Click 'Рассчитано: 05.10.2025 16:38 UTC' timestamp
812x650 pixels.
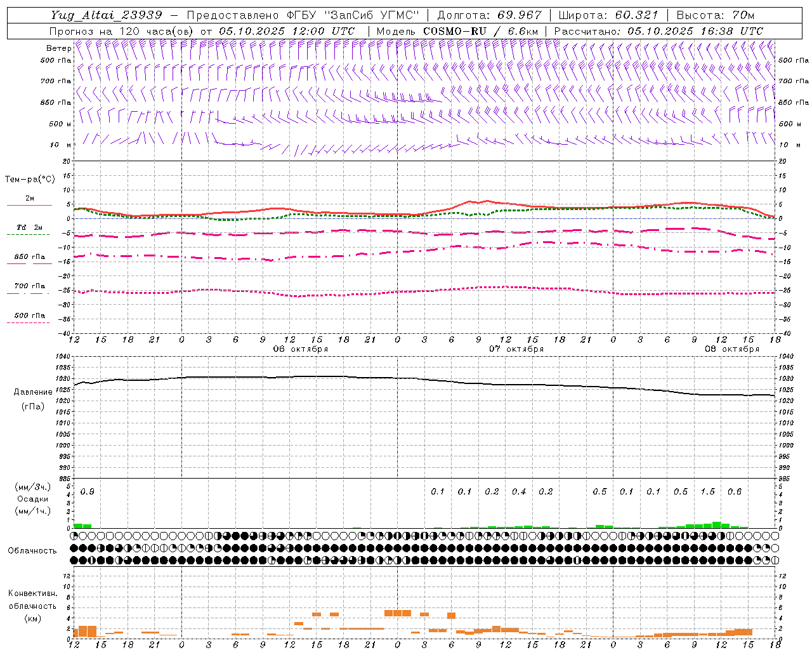coord(658,31)
